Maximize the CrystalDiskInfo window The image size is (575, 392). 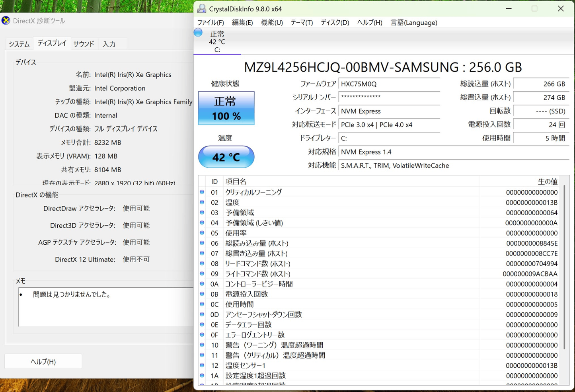pyautogui.click(x=534, y=9)
